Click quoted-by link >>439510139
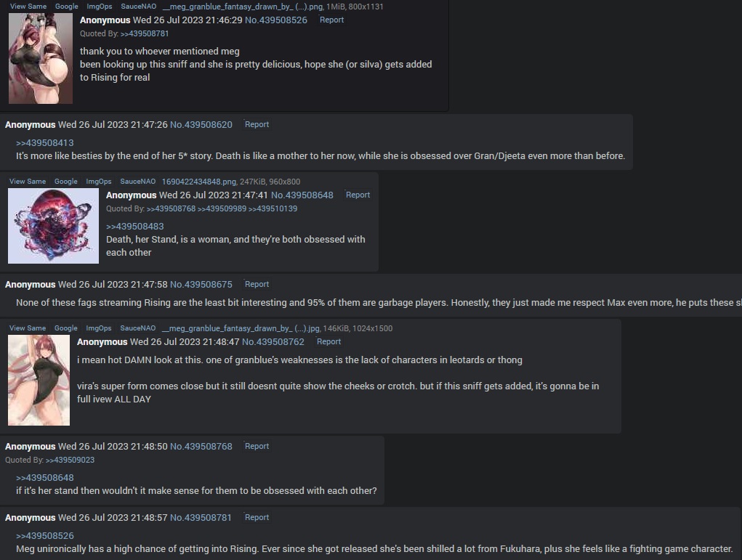The height and width of the screenshot is (560, 742). pos(273,208)
